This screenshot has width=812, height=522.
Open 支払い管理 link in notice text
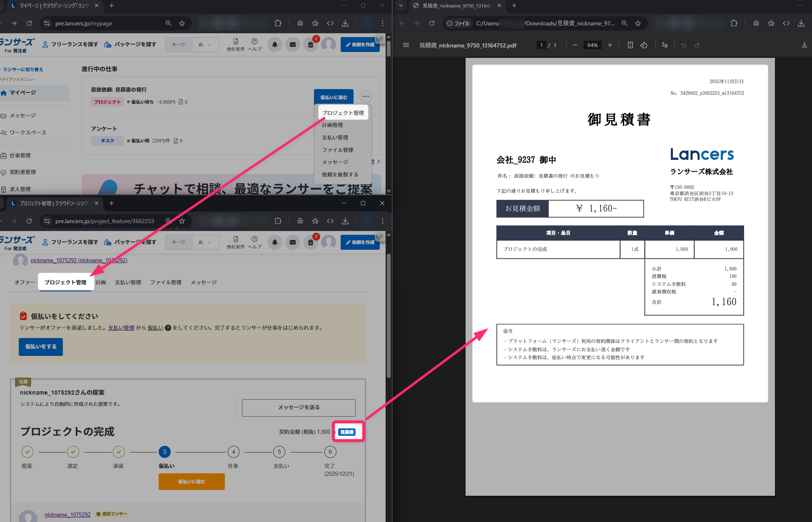121,328
